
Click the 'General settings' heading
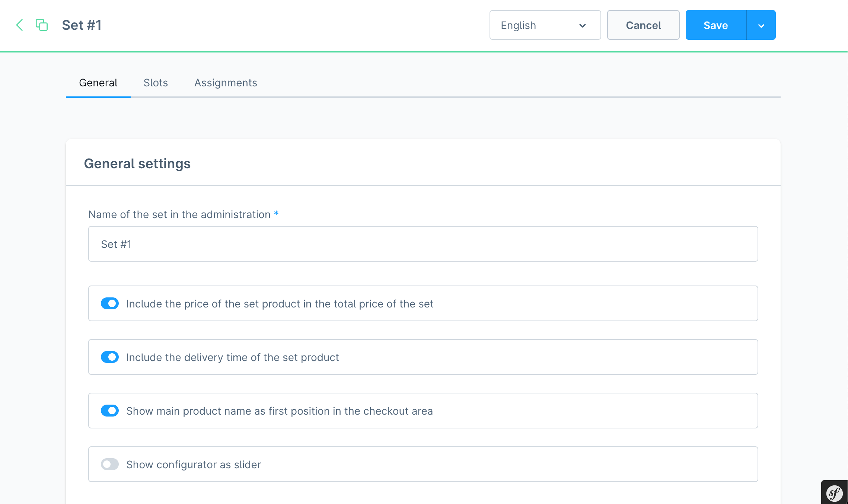click(137, 163)
